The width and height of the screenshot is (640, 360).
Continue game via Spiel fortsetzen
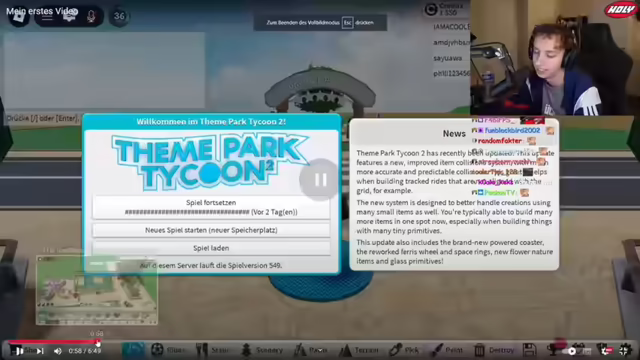(211, 207)
